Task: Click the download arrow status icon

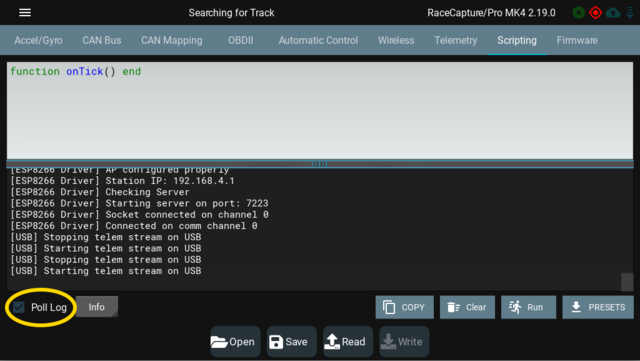Action: click(x=630, y=13)
